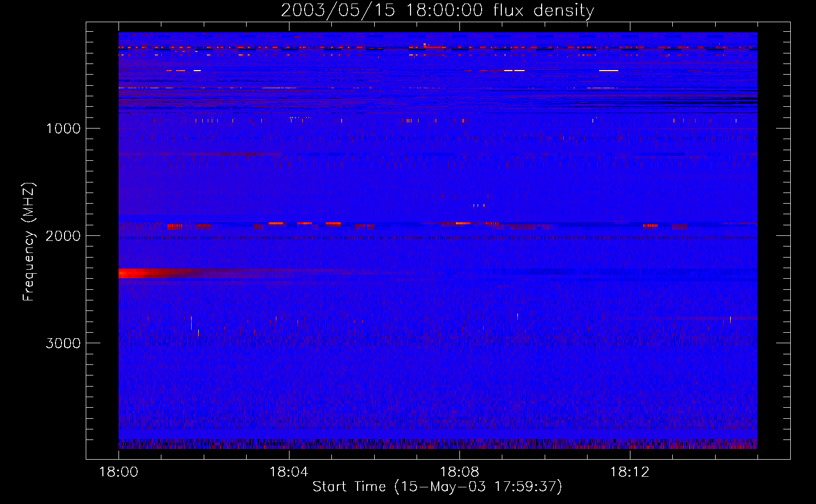Click the 18:04 time tick label
Viewport: 816px width, 504px height.
coord(288,472)
